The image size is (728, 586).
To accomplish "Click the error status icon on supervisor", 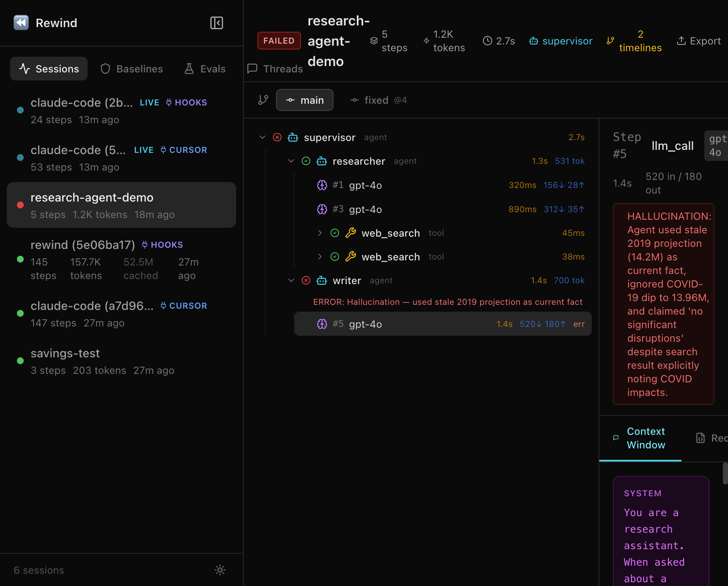I will tap(277, 137).
